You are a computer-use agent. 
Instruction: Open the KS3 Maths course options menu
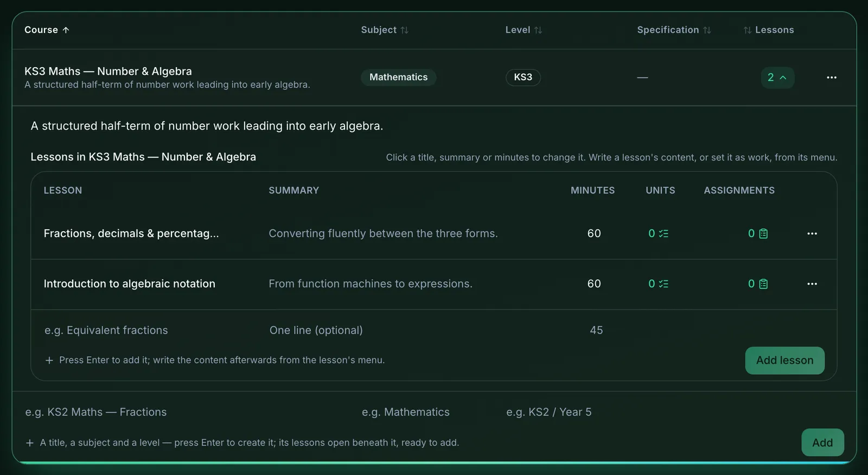click(x=831, y=78)
